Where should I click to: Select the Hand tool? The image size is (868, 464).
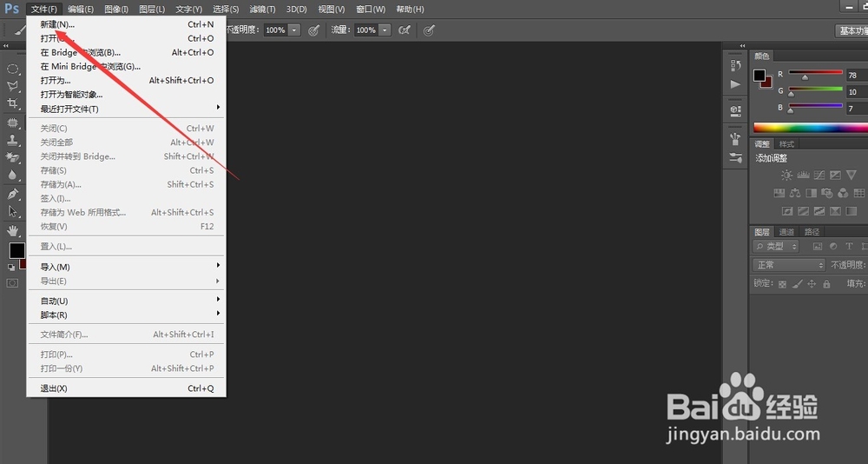point(12,230)
